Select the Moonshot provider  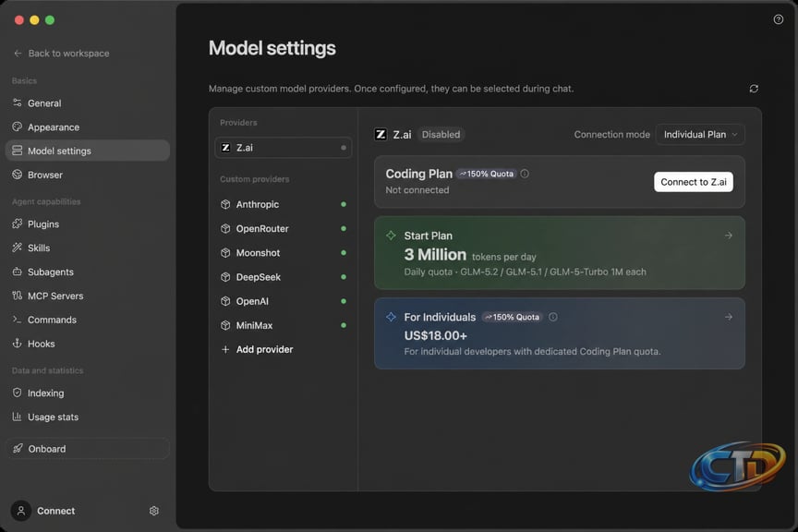(283, 252)
